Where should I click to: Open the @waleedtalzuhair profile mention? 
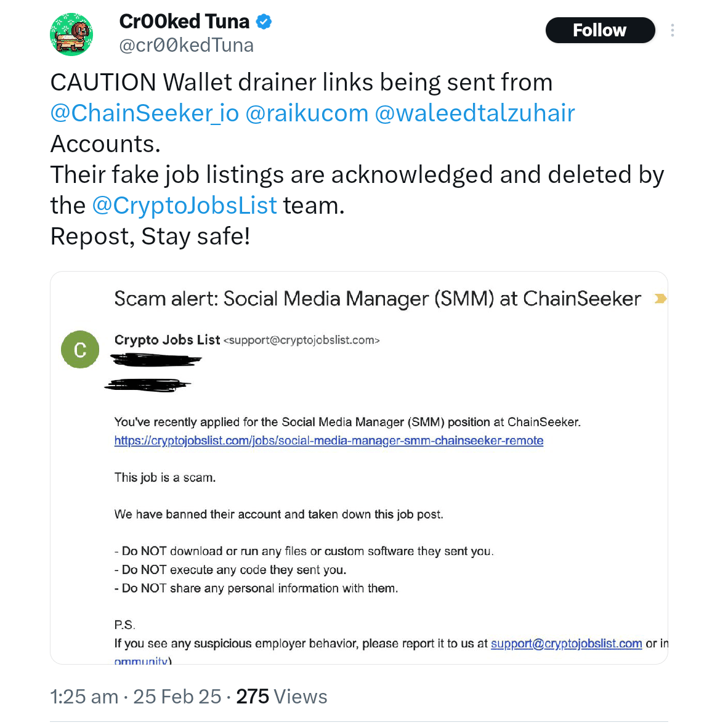pyautogui.click(x=474, y=113)
